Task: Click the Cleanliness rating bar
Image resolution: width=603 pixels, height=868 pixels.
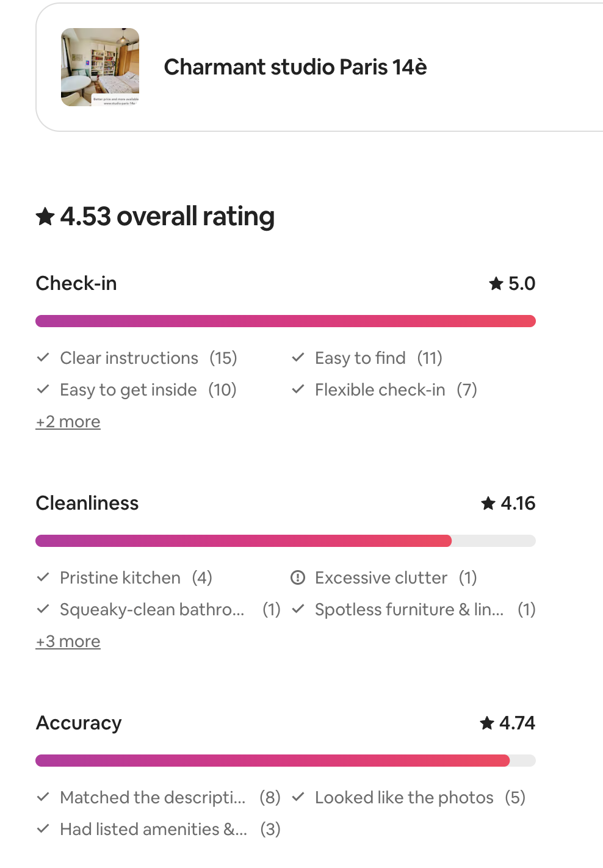Action: click(286, 541)
